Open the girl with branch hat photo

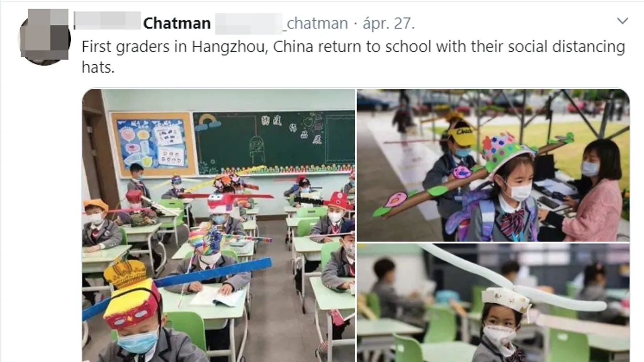[493, 165]
